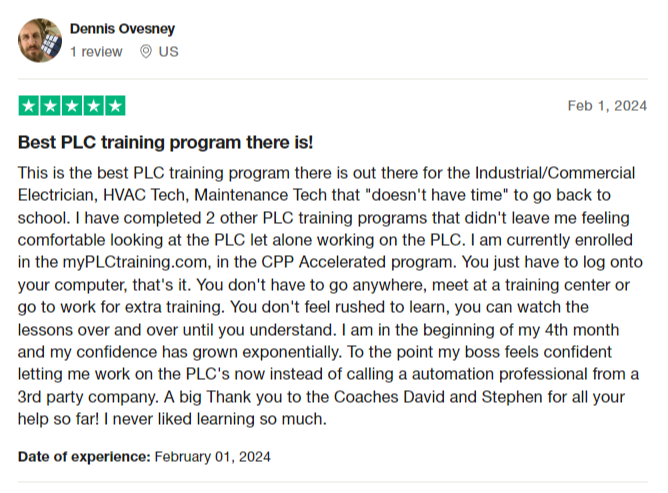Click the myPLCtraining.com text in the review

pos(135,262)
